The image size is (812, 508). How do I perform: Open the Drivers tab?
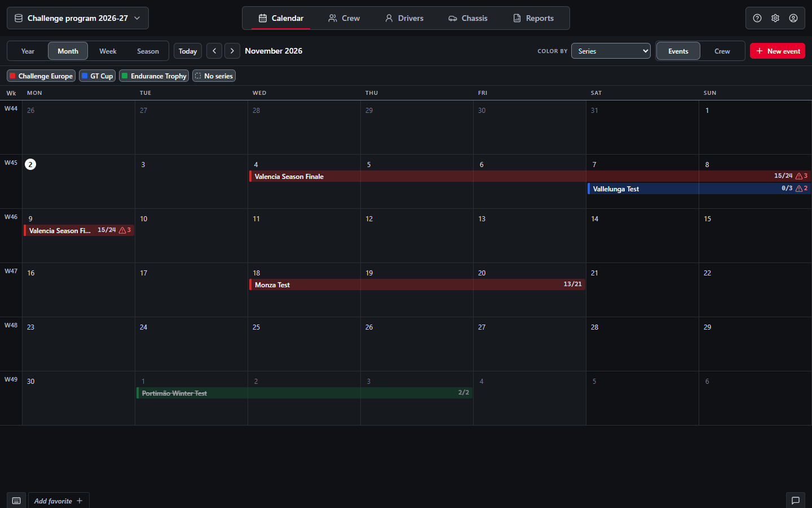(x=404, y=18)
